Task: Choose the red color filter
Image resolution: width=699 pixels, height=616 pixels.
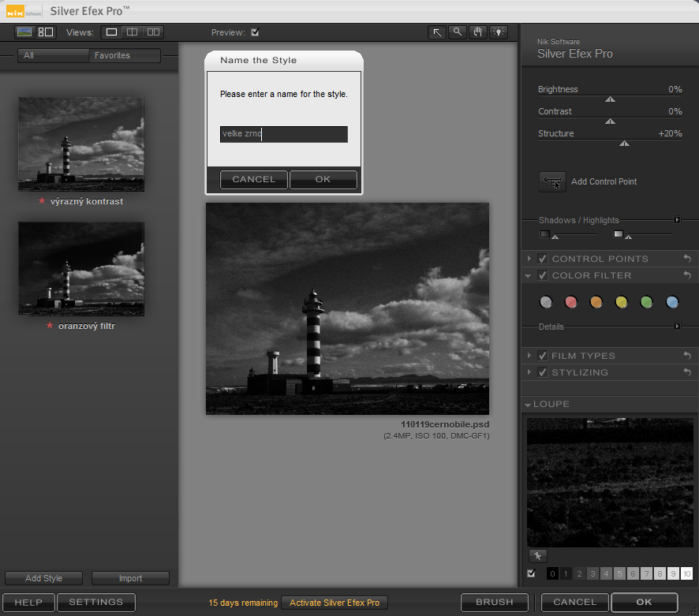Action: click(571, 302)
